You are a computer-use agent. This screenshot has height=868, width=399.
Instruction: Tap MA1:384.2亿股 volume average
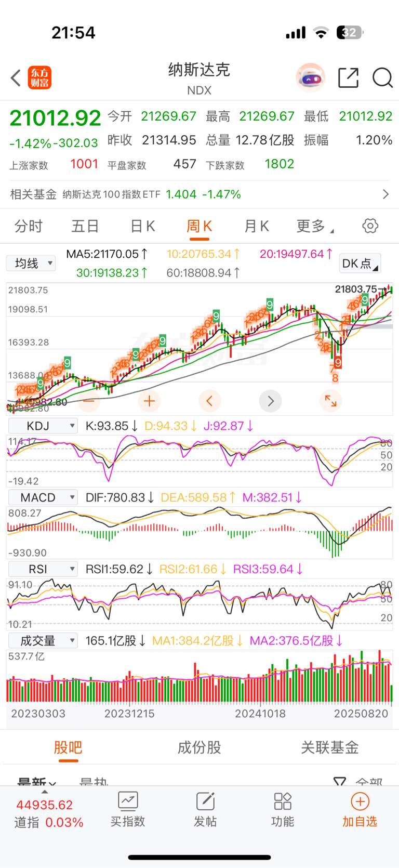197,641
